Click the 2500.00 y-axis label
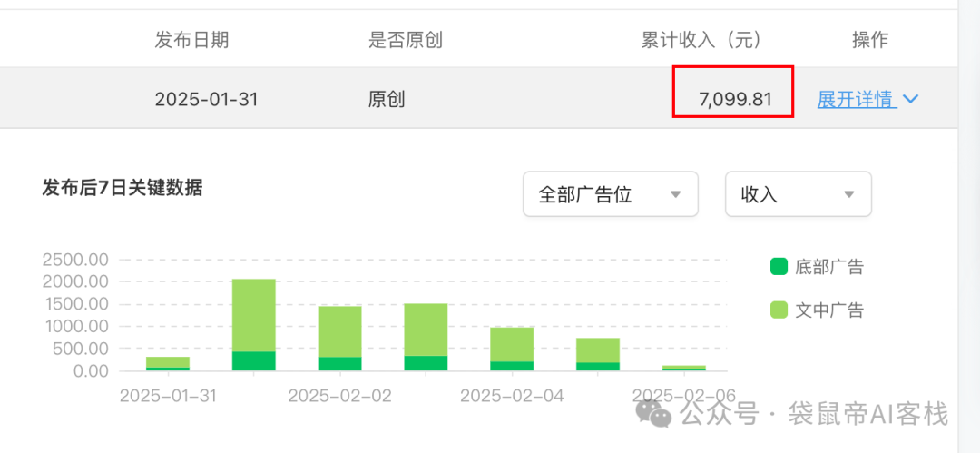This screenshot has width=980, height=453. [75, 260]
